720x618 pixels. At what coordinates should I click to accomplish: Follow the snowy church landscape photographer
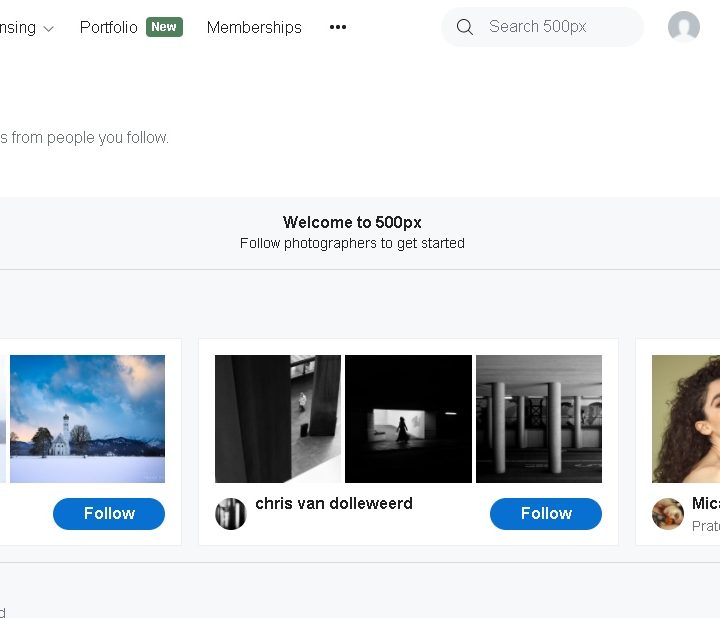(x=109, y=514)
